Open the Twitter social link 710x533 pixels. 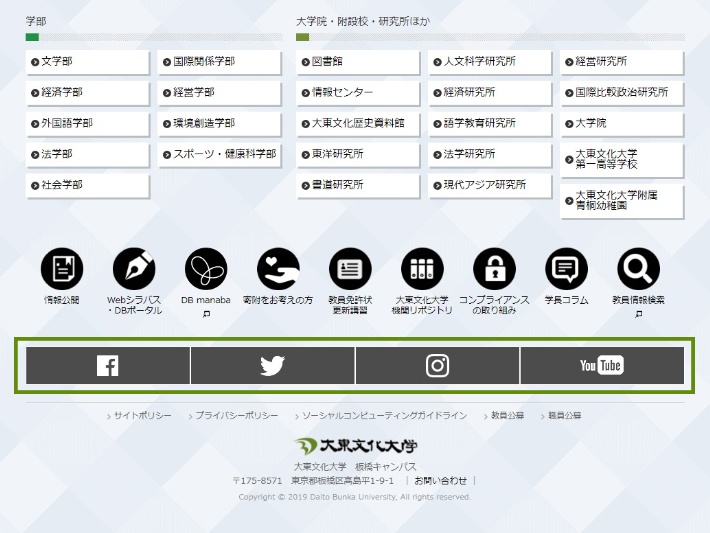[x=273, y=365]
